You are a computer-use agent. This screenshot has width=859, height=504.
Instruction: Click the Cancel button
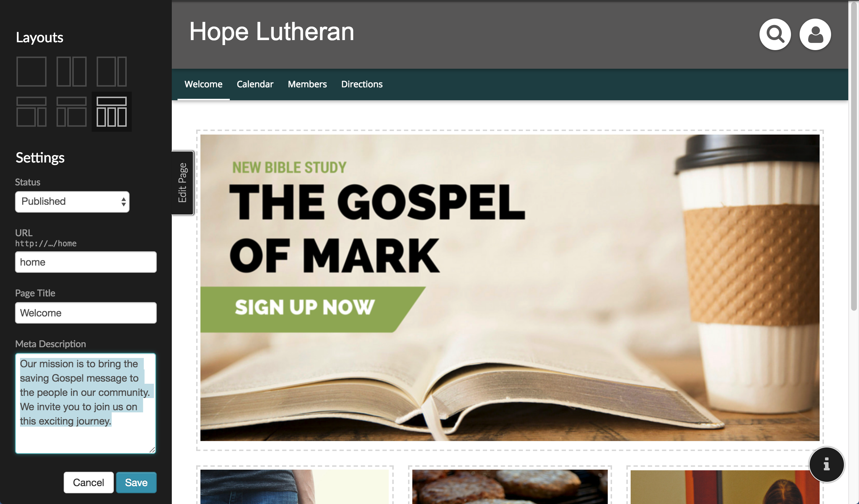tap(88, 482)
